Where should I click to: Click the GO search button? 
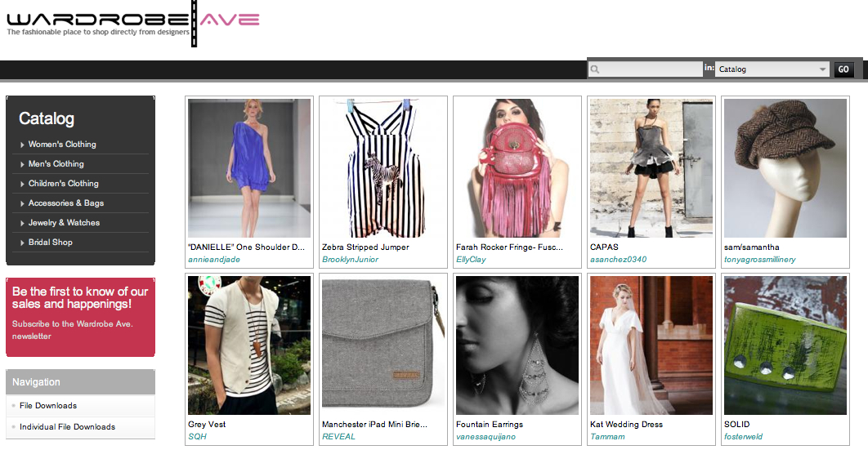[x=843, y=69]
